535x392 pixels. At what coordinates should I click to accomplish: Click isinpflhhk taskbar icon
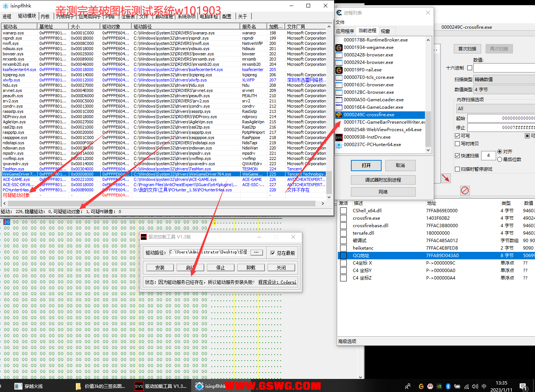click(x=199, y=386)
